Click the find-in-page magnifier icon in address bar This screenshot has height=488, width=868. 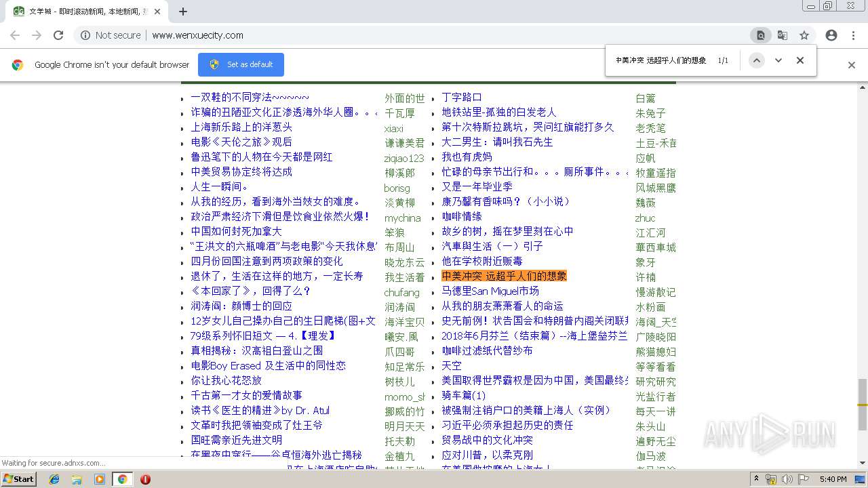coord(761,35)
